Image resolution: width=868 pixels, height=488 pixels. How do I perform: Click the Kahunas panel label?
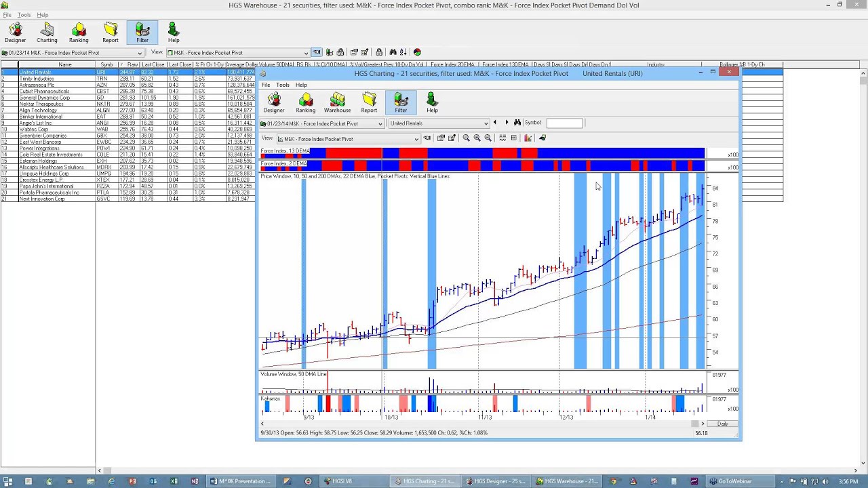271,399
